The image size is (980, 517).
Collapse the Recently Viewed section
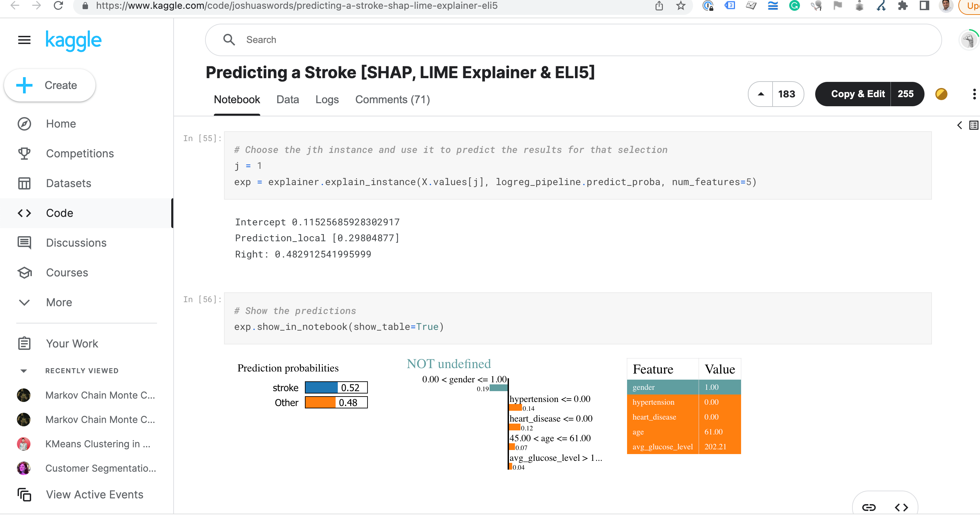click(24, 370)
